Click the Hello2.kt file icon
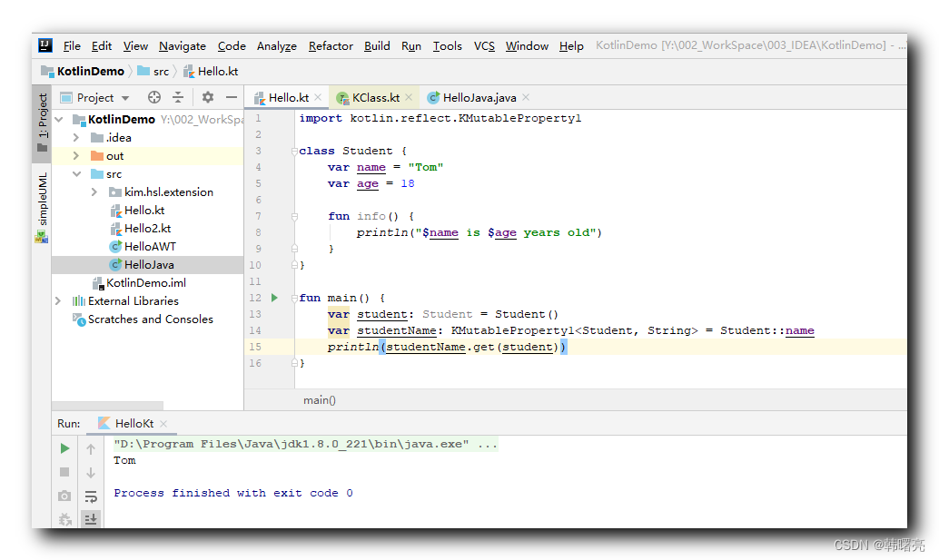939x560 pixels. pos(115,229)
